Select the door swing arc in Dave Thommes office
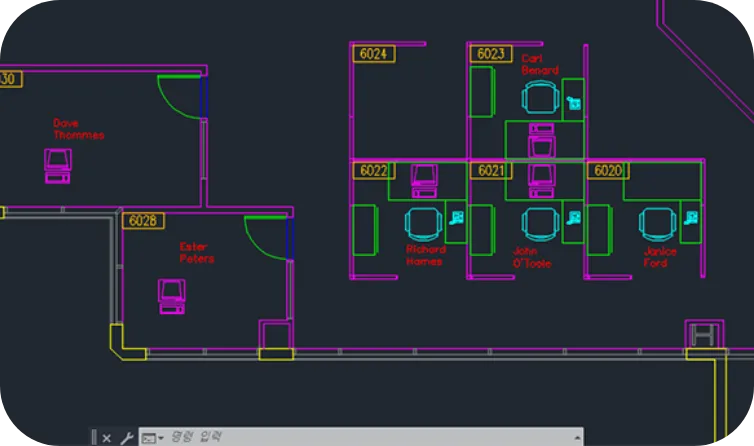Viewport: 754px width, 446px height. tap(179, 97)
